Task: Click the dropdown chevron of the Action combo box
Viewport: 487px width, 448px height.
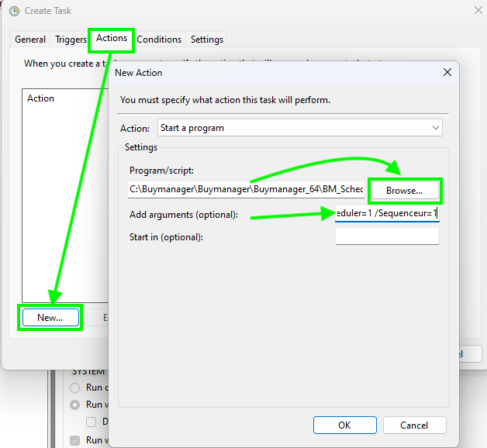Action: pos(436,128)
